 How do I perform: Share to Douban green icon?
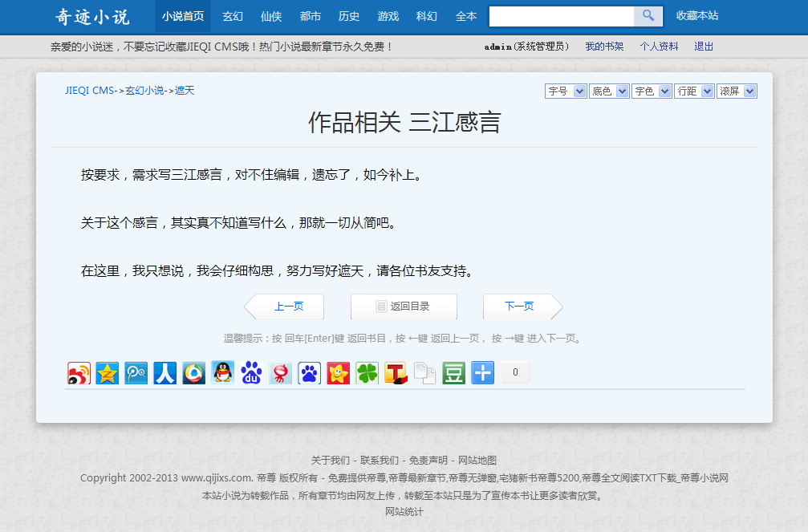453,372
